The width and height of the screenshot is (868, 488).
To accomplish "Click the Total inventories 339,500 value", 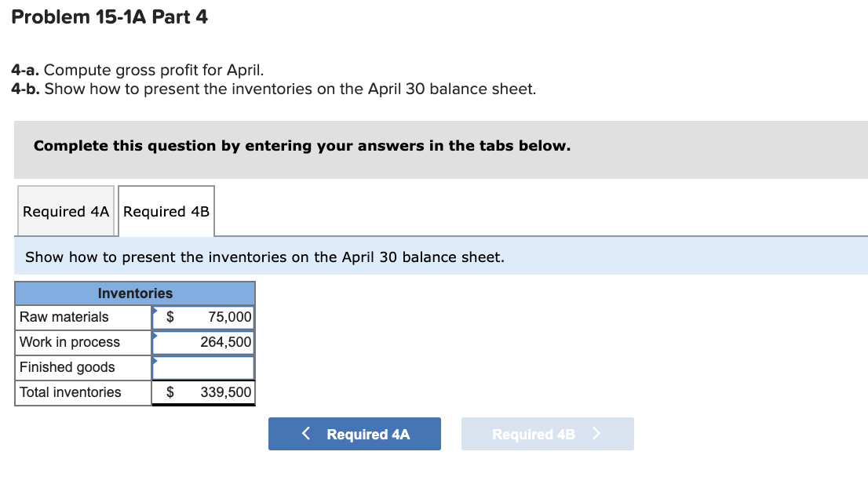I will coord(222,392).
